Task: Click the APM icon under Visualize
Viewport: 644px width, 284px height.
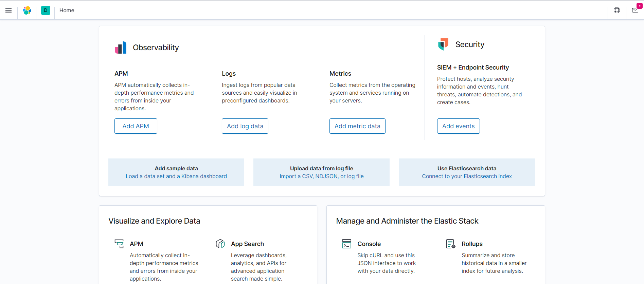Action: tap(119, 244)
